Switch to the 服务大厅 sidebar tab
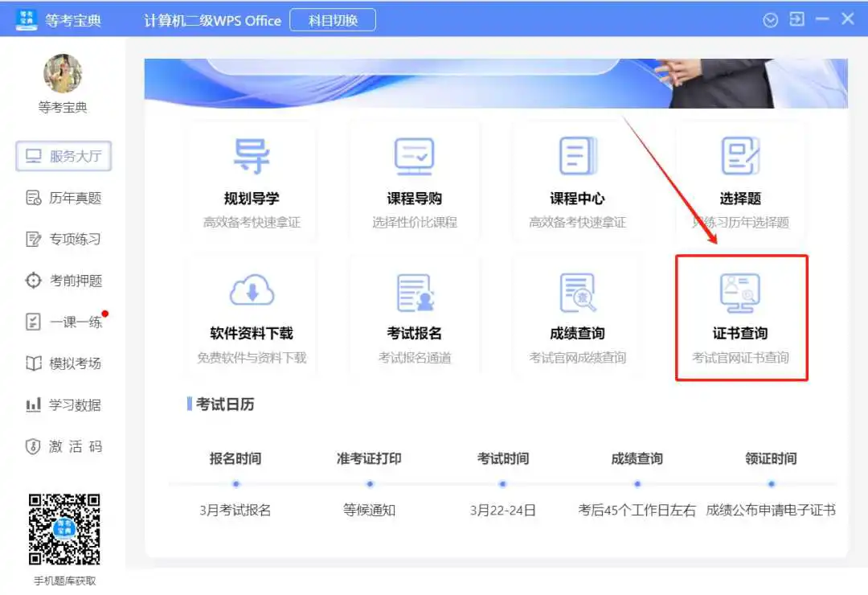 pyautogui.click(x=63, y=156)
